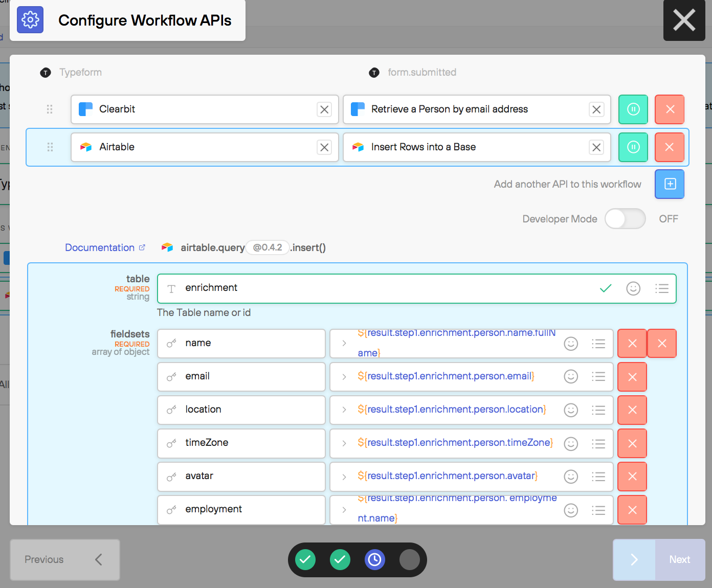Open the list icon on the employment value
This screenshot has height=588, width=712.
[x=598, y=510]
